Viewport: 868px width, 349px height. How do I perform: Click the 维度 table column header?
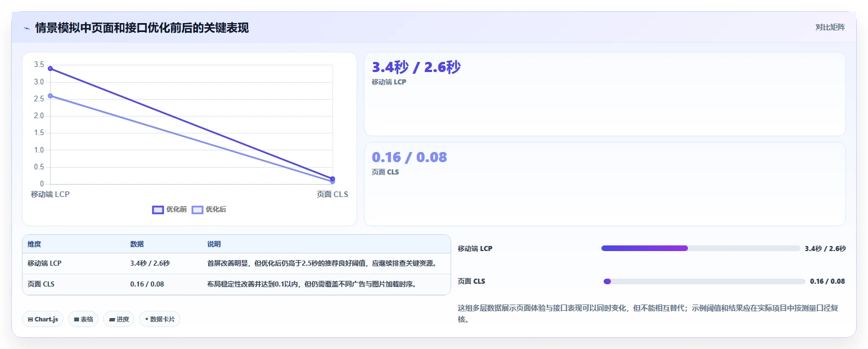tap(34, 244)
